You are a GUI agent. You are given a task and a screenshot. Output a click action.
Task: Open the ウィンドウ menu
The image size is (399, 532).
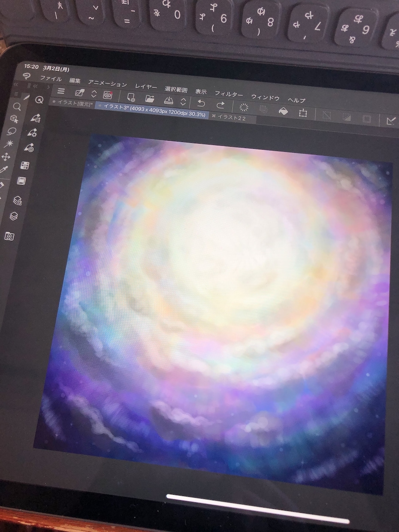(265, 97)
